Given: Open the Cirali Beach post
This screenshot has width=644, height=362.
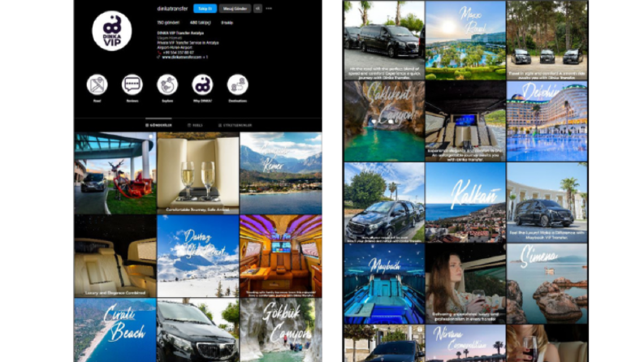Looking at the screenshot, I should pyautogui.click(x=115, y=330).
